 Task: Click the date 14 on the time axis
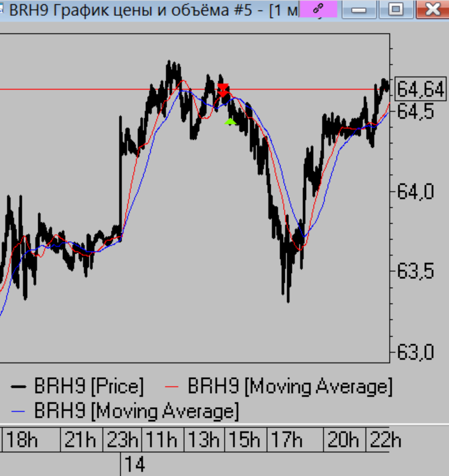(135, 465)
